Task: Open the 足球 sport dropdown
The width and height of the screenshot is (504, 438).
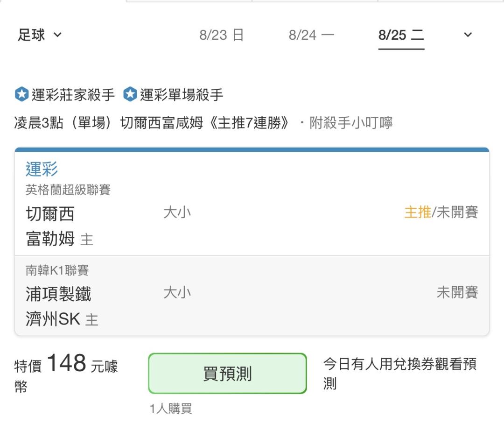Action: (x=39, y=35)
